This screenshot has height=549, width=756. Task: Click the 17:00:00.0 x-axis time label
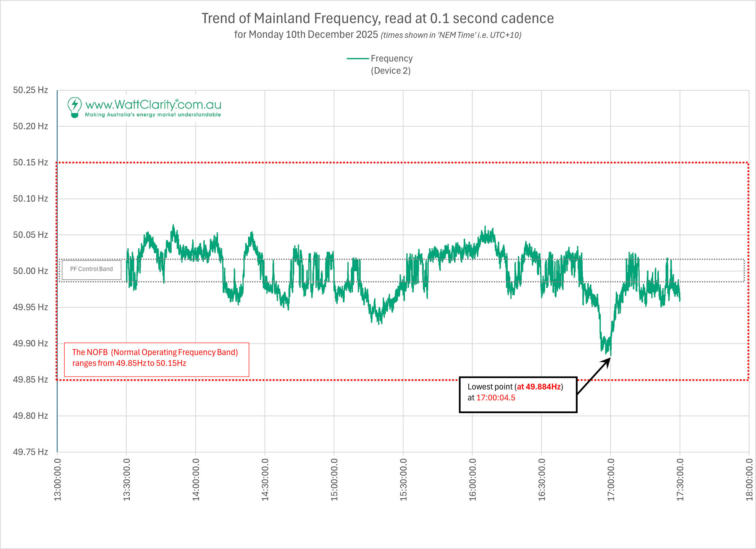tap(611, 479)
